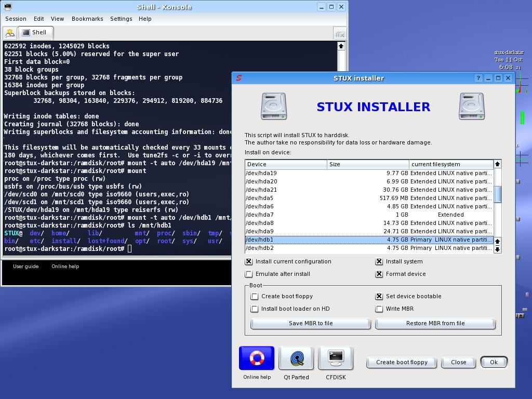Image resolution: width=532 pixels, height=399 pixels.
Task: Confirm with the Ok button
Action: point(494,362)
